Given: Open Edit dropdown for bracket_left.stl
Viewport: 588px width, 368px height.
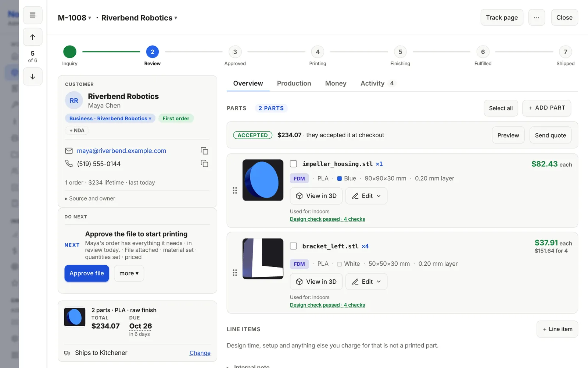Looking at the screenshot, I should [366, 282].
